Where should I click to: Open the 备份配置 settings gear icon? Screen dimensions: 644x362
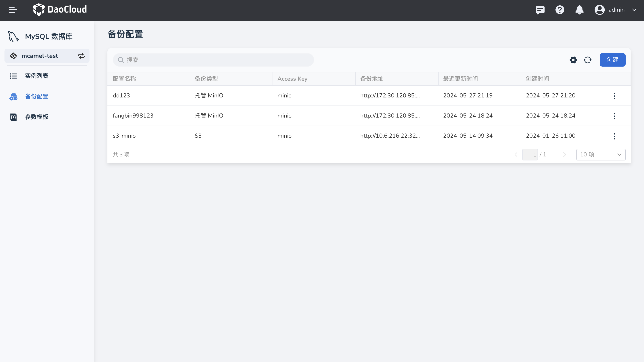click(x=573, y=60)
